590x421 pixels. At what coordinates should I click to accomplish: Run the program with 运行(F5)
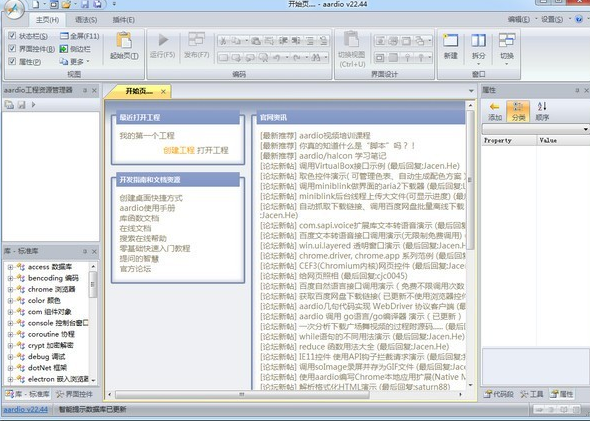[163, 46]
